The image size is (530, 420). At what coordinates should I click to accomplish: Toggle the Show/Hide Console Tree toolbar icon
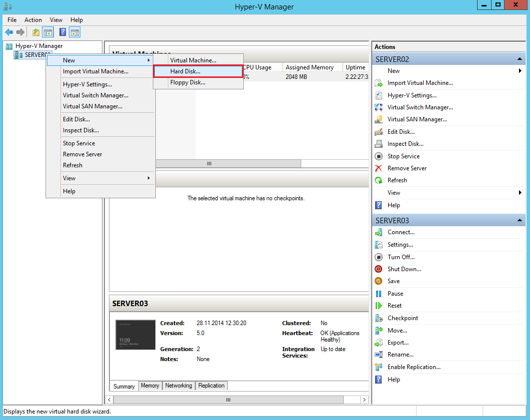48,32
